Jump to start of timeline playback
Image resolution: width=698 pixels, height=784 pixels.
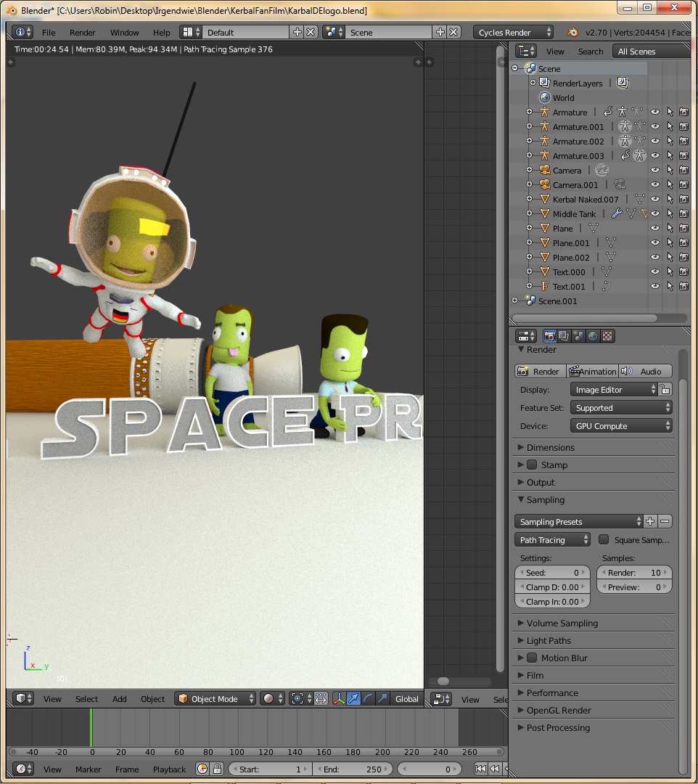coord(480,769)
